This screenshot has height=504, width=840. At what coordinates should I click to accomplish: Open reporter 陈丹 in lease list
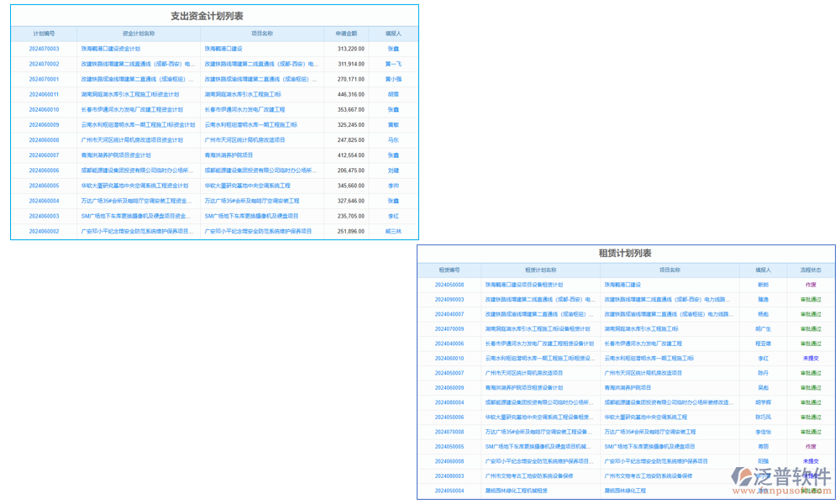click(763, 373)
